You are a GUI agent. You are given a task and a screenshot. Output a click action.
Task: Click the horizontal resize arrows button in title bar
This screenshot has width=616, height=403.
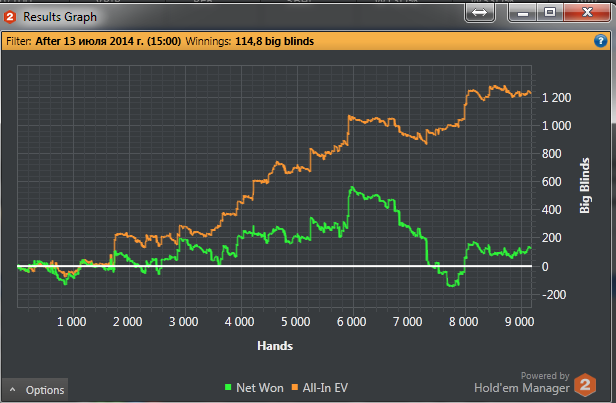click(479, 13)
